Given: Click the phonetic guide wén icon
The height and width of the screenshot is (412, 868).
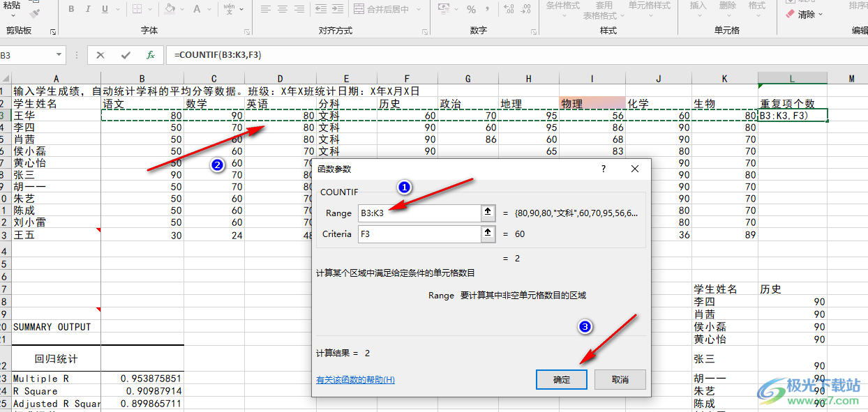Looking at the screenshot, I should [230, 9].
